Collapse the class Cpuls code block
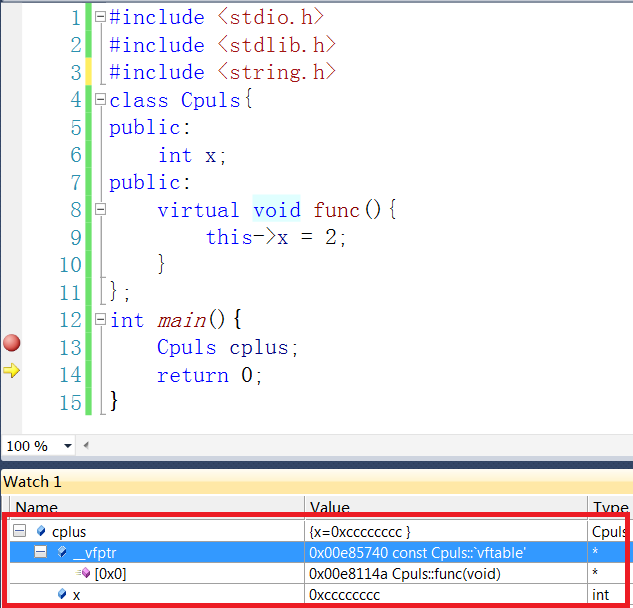Screen dimensions: 633x608 click(x=99, y=100)
